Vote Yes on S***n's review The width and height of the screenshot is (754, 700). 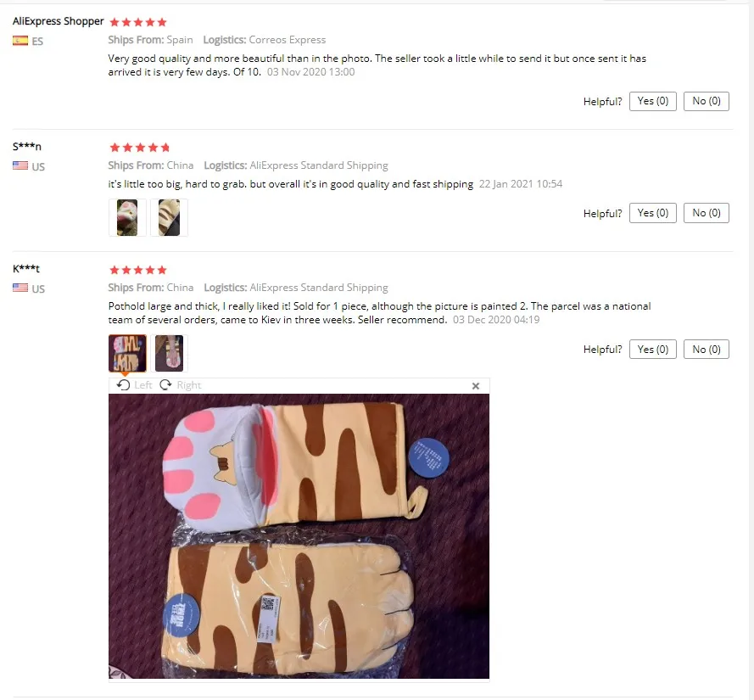pos(652,213)
